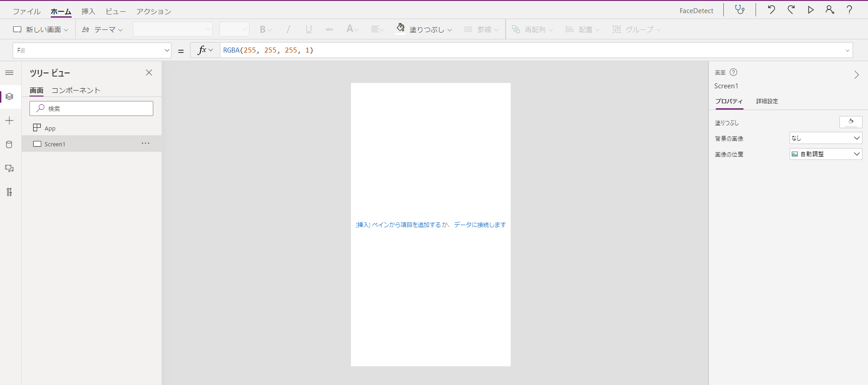Select Screen1 in the tree view
Image resolution: width=868 pixels, height=385 pixels.
tap(92, 144)
